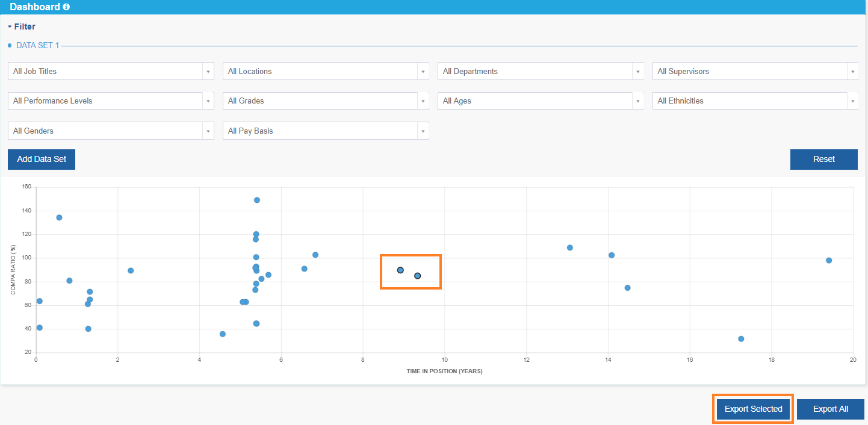This screenshot has height=425, width=868.
Task: Click the Export Selected button
Action: point(752,409)
